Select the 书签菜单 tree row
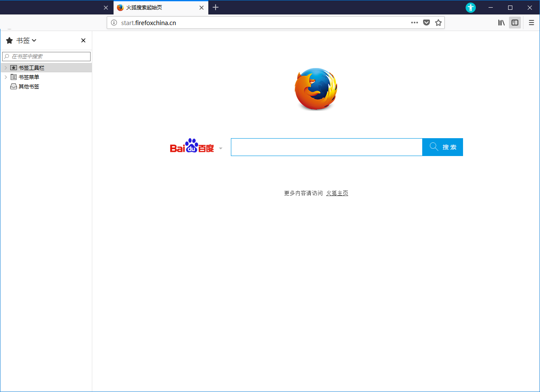Viewport: 540px width, 392px height. [46, 77]
